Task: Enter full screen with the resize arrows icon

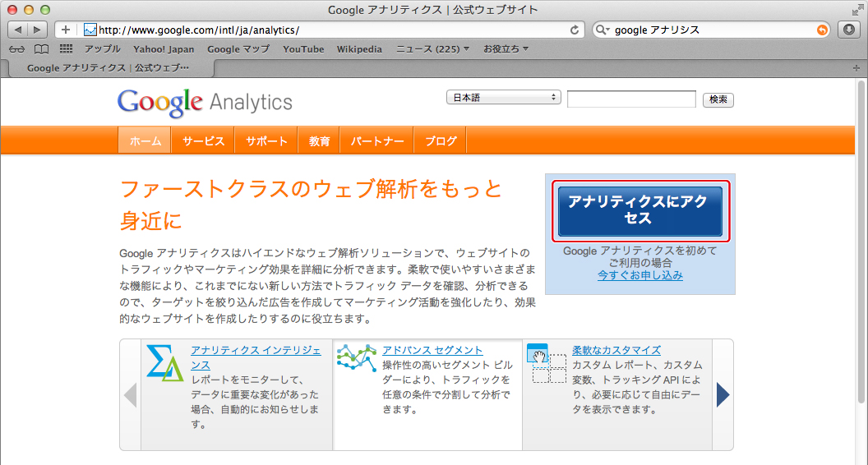Action: (x=857, y=10)
